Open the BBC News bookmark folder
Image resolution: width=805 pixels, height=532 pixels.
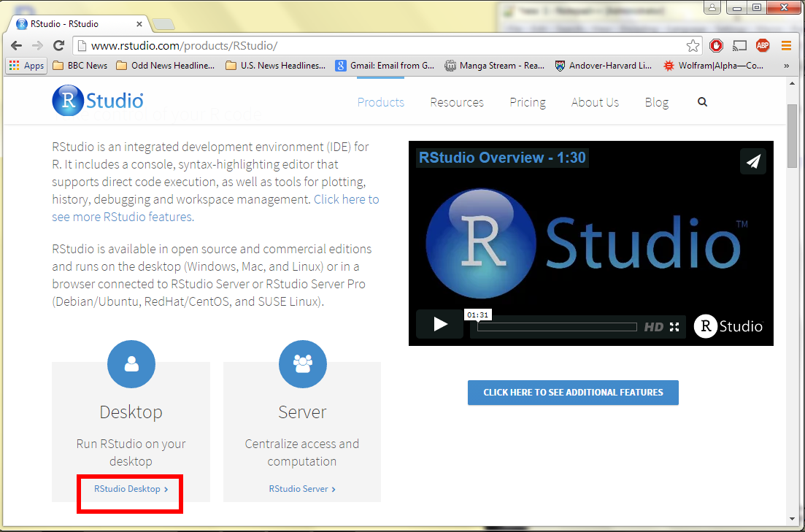pyautogui.click(x=80, y=66)
